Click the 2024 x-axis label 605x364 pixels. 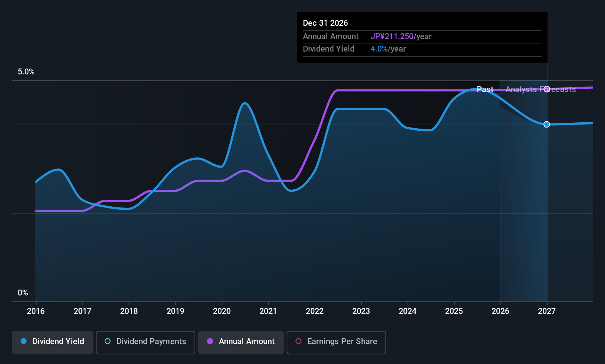pyautogui.click(x=408, y=311)
